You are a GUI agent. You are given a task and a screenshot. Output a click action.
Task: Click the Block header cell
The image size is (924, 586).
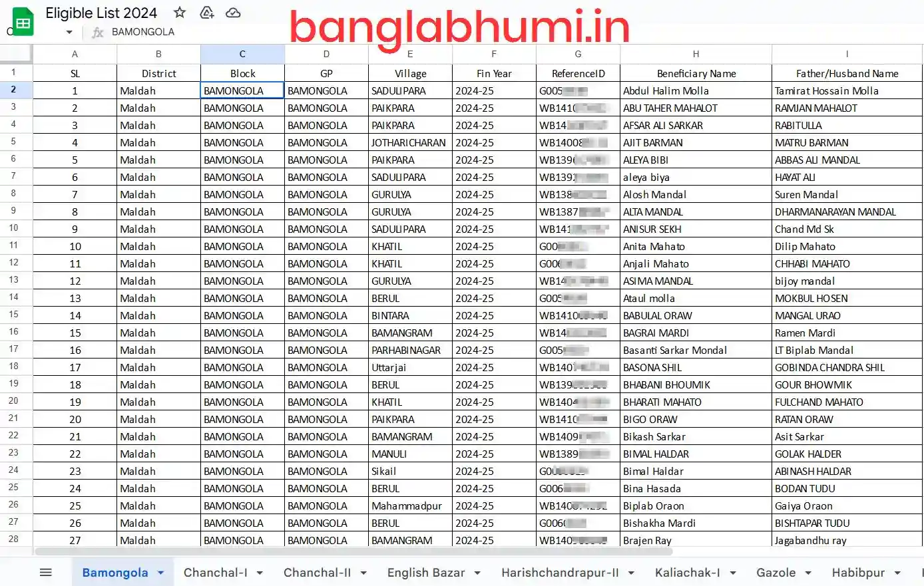tap(242, 73)
